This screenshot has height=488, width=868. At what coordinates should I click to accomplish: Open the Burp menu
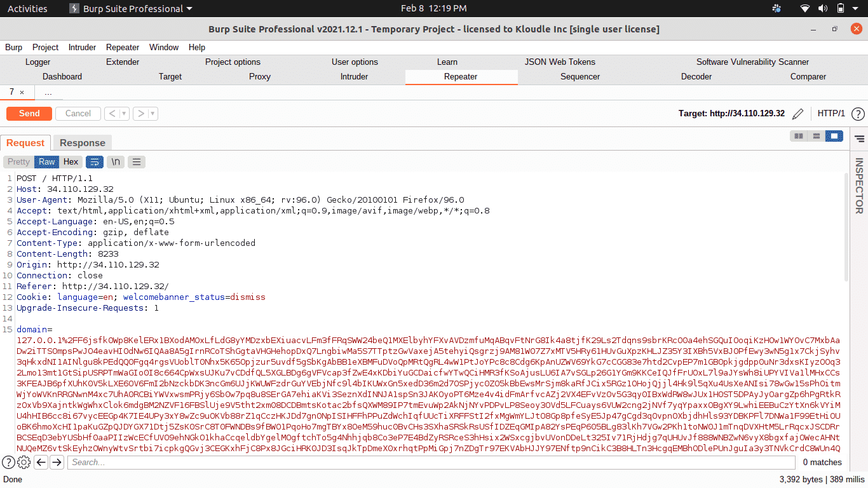(x=13, y=47)
